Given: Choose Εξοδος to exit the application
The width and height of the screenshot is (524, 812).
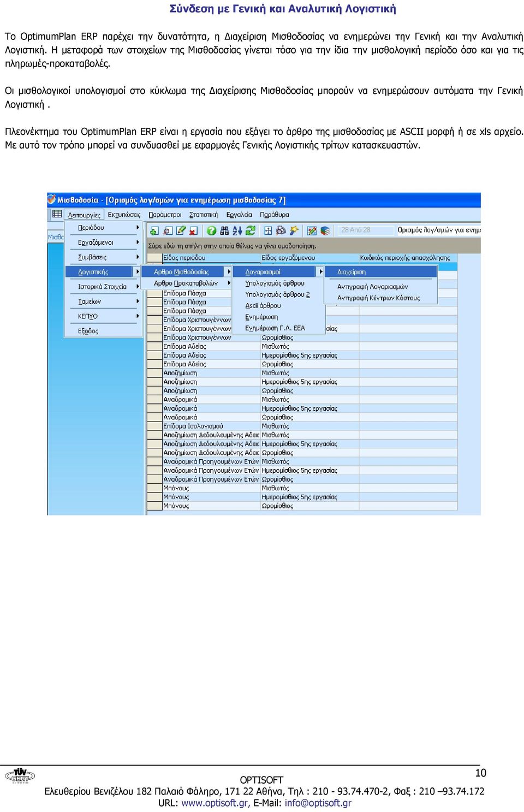Looking at the screenshot, I should [x=103, y=331].
